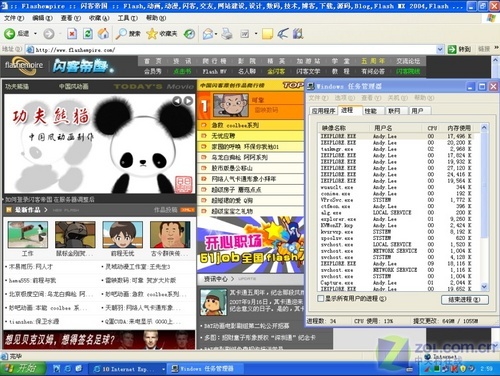Open Options menu in Task Manager
Image resolution: width=500 pixels, height=376 pixels.
point(344,98)
